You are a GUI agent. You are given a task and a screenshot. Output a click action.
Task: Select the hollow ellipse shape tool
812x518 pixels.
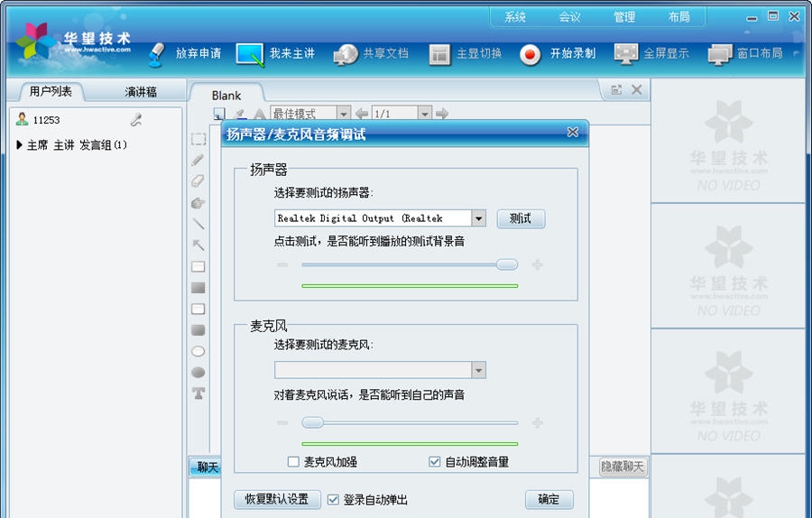[198, 351]
